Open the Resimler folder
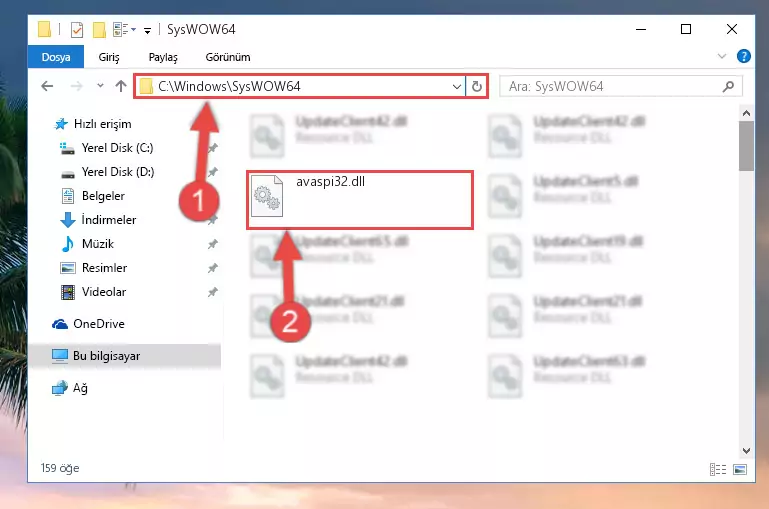The image size is (769, 509). coord(104,268)
